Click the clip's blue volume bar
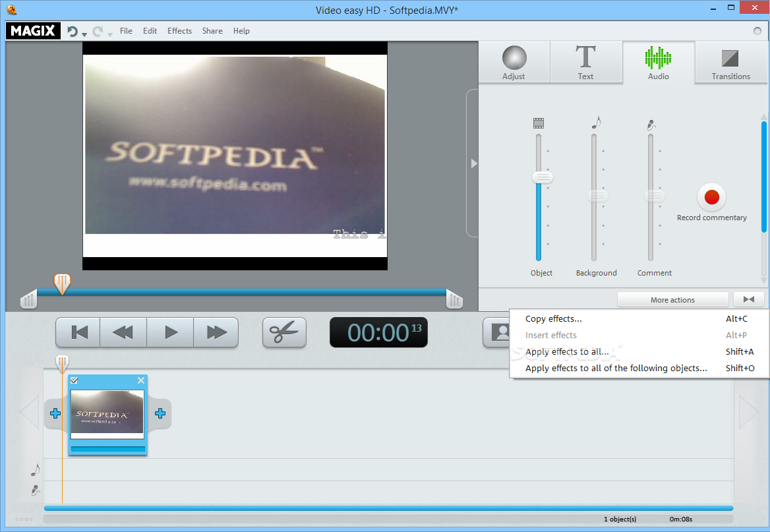Viewport: 770px width, 532px height. point(108,449)
